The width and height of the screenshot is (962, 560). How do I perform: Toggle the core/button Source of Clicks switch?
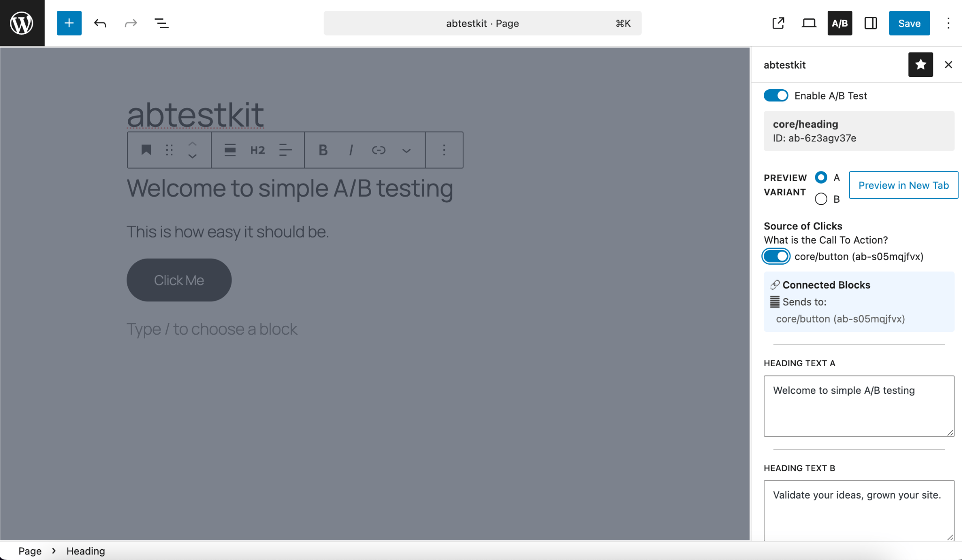775,256
